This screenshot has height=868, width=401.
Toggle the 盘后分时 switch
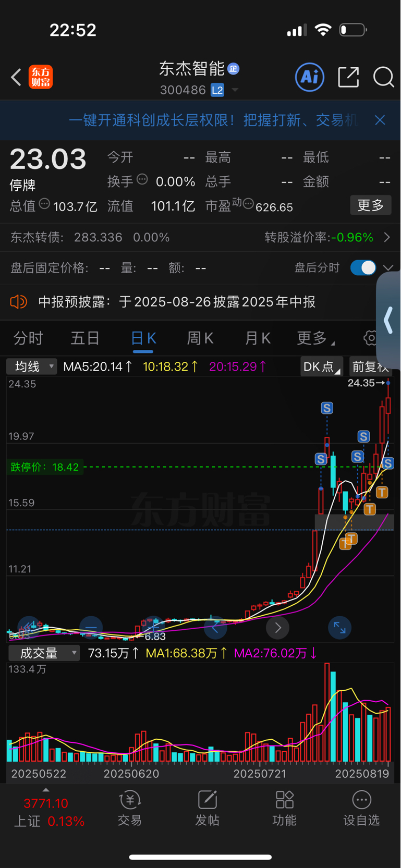pyautogui.click(x=363, y=267)
